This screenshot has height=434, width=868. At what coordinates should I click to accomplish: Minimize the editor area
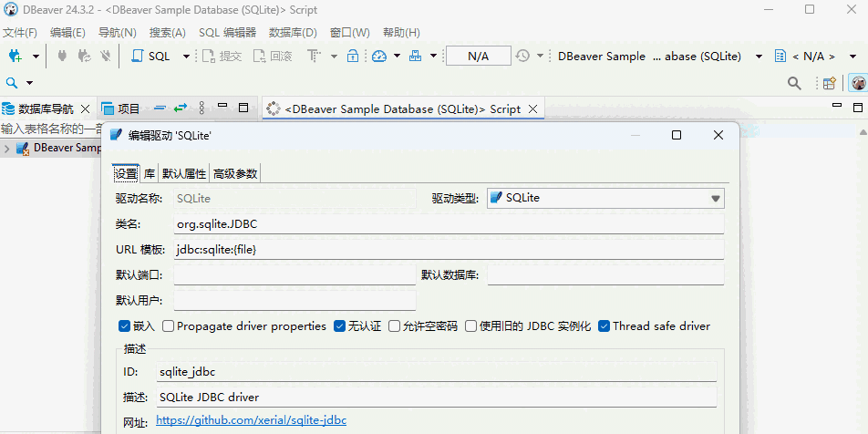837,105
